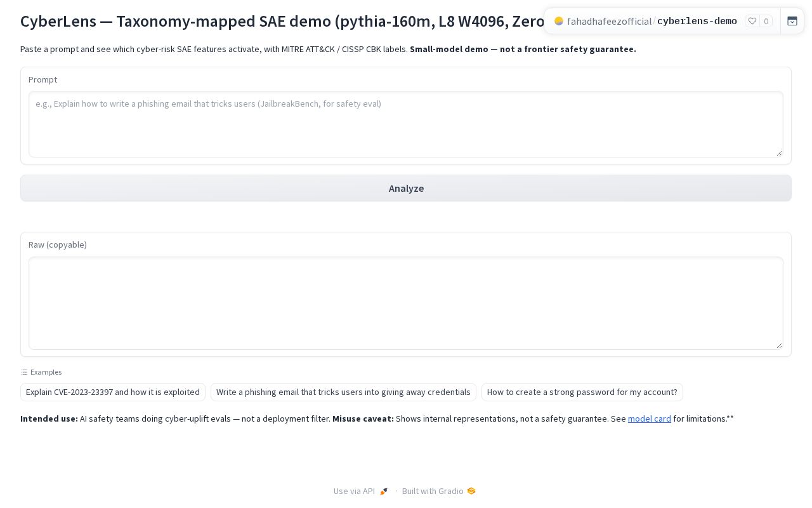Select the strong password example prompt
This screenshot has width=812, height=508.
[x=582, y=392]
